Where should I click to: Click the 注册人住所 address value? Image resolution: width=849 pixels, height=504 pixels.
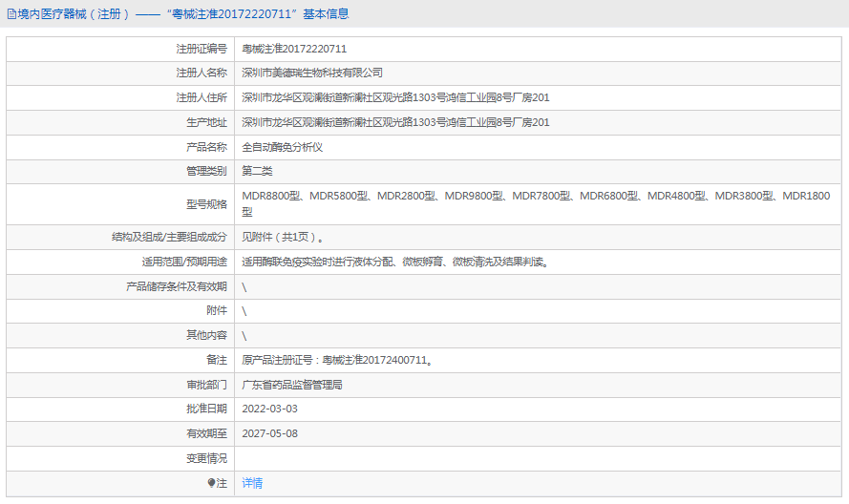coord(395,97)
